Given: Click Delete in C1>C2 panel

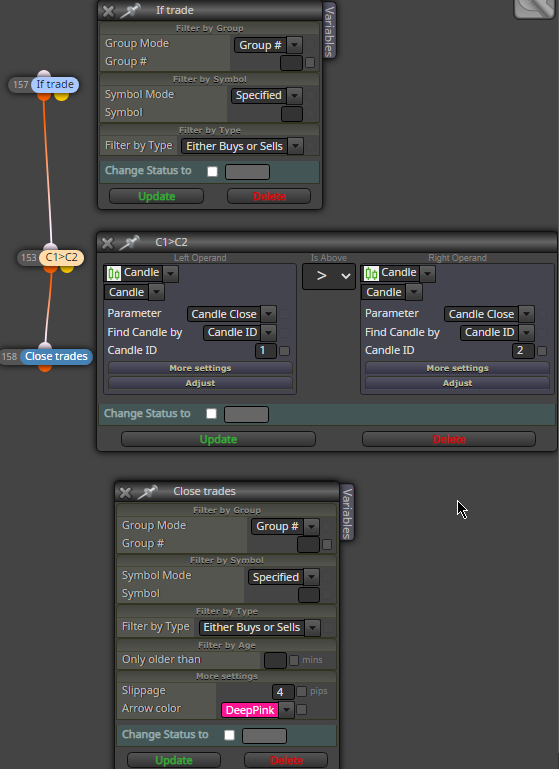Looking at the screenshot, I should pyautogui.click(x=449, y=439).
